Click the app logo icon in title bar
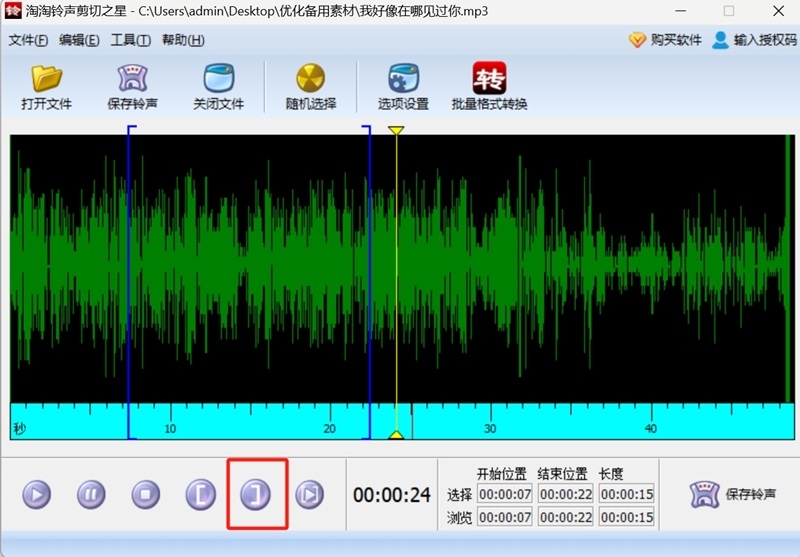The height and width of the screenshot is (557, 800). (x=12, y=10)
